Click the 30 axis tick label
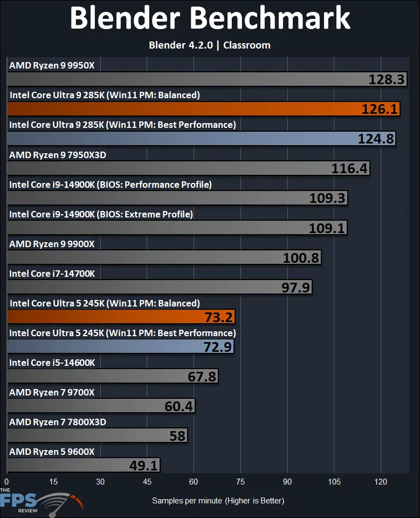The height and width of the screenshot is (518, 420). click(100, 482)
